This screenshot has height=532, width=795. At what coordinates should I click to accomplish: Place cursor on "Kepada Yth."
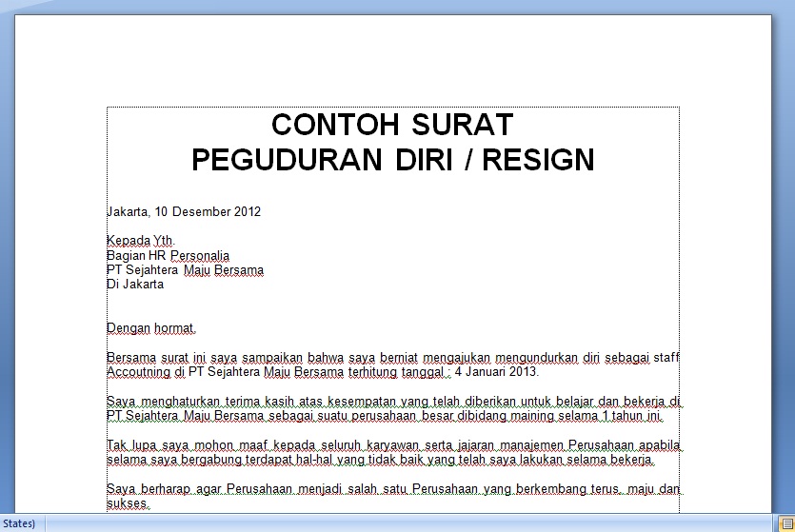[x=141, y=241]
